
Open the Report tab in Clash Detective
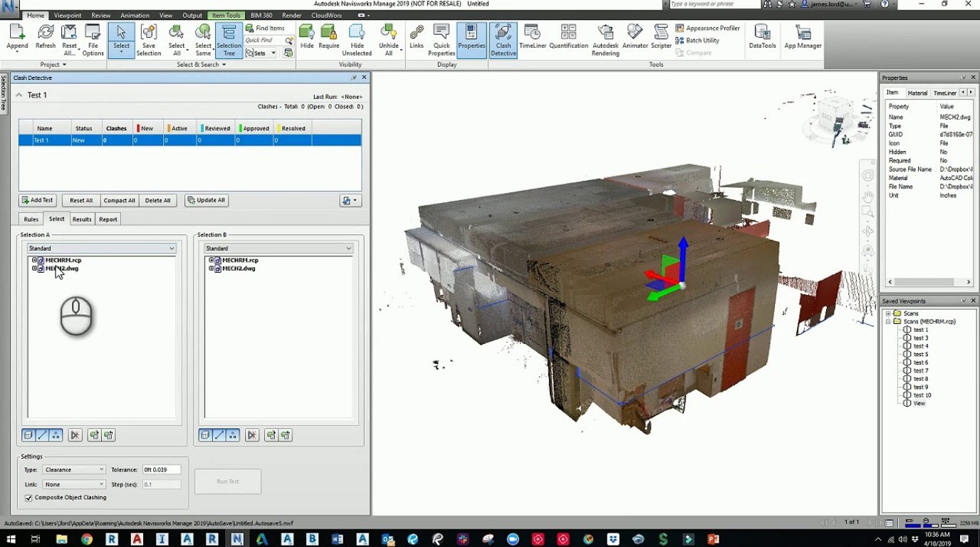pos(108,219)
